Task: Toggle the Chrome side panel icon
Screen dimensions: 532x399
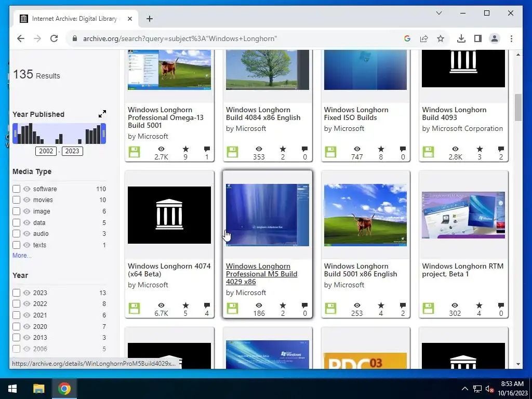Action: point(478,38)
